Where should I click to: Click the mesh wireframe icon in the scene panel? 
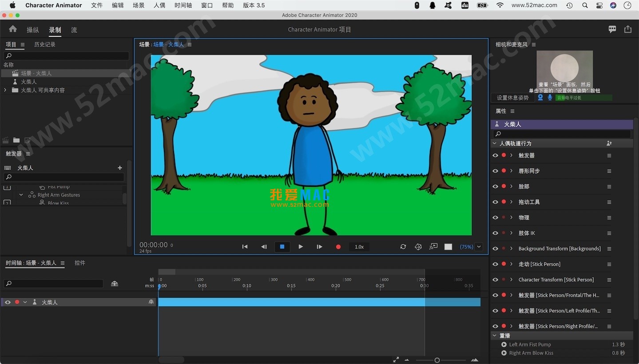pos(418,247)
